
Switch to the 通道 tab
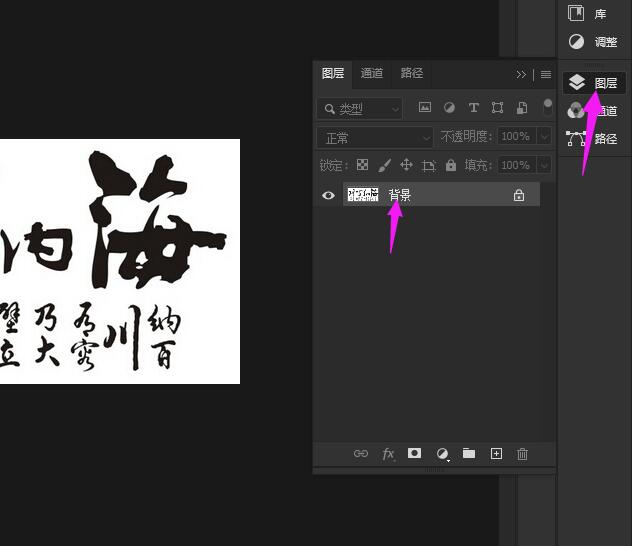pos(372,73)
